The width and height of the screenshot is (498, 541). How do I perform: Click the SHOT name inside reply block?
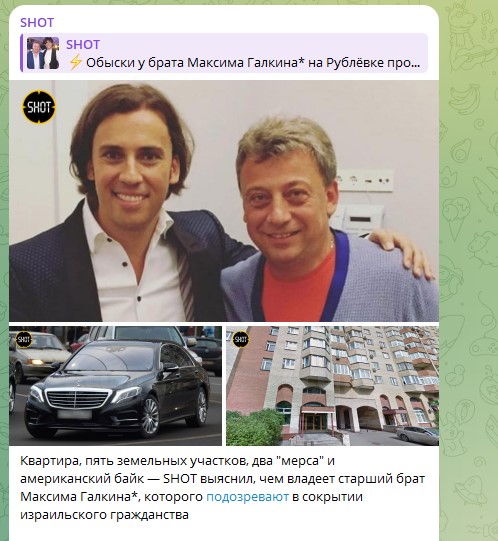click(x=83, y=45)
